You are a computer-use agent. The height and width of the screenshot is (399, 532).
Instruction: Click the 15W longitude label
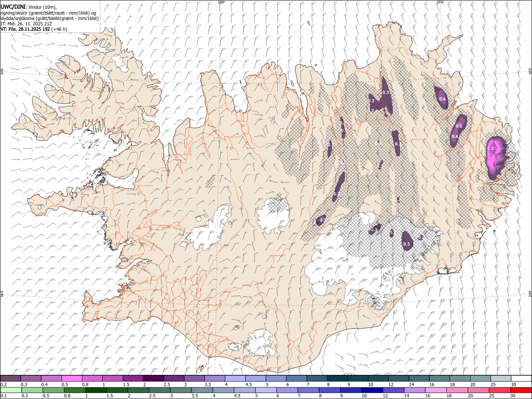pos(440,2)
